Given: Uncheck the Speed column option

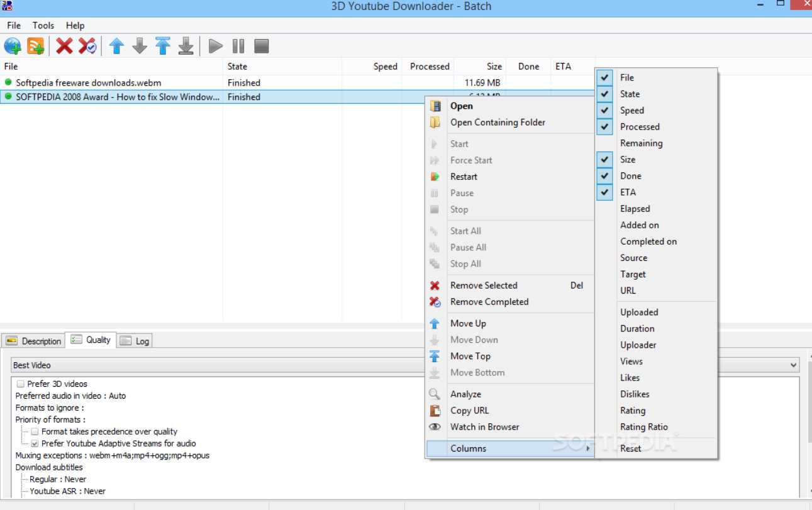Looking at the screenshot, I should (604, 110).
